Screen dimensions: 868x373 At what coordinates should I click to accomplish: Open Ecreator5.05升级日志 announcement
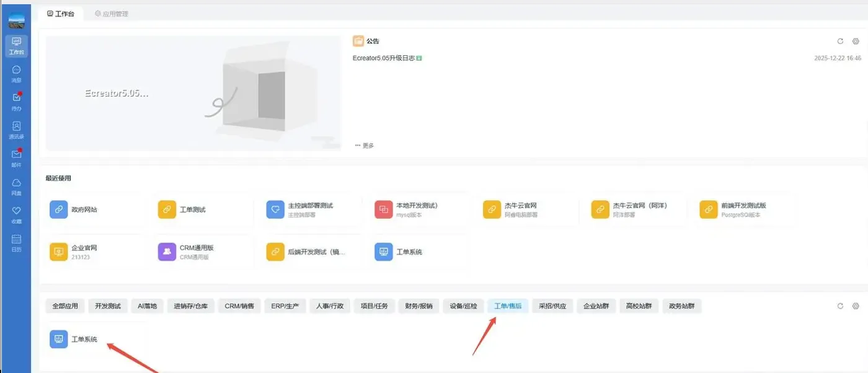coord(383,58)
